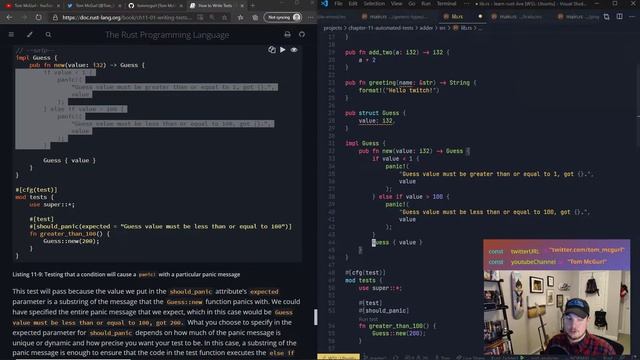Click "#[cfg(test)]" in the browser code listing

click(x=36, y=190)
